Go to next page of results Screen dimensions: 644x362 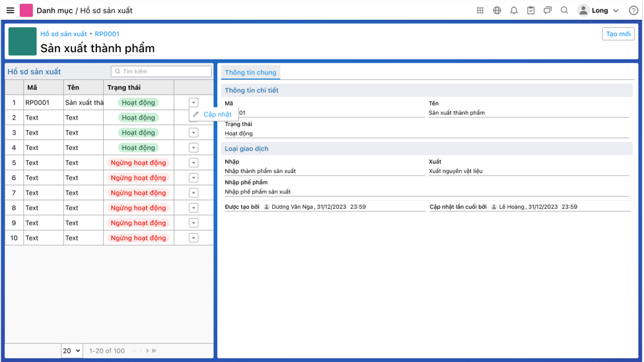coord(147,351)
